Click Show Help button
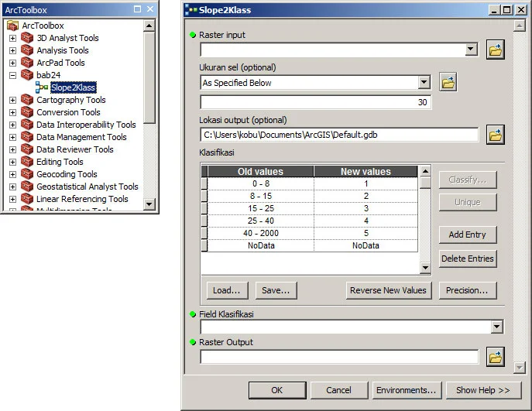The height and width of the screenshot is (411, 532). (483, 390)
